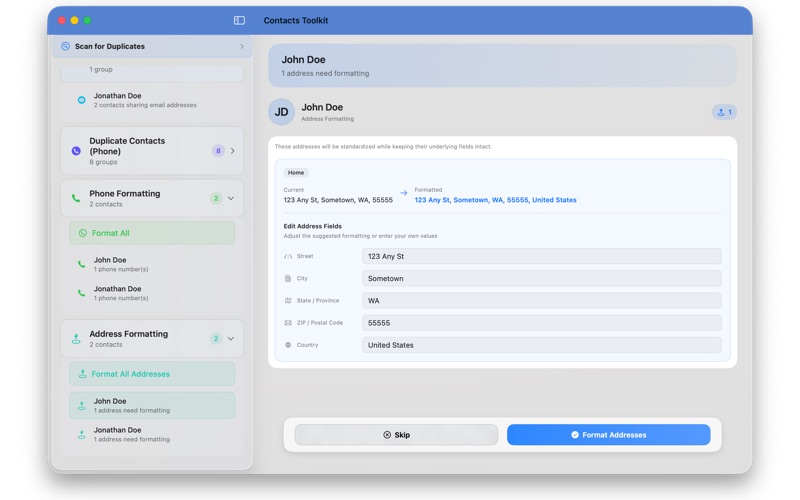Click the John Doe header banner

pos(503,65)
